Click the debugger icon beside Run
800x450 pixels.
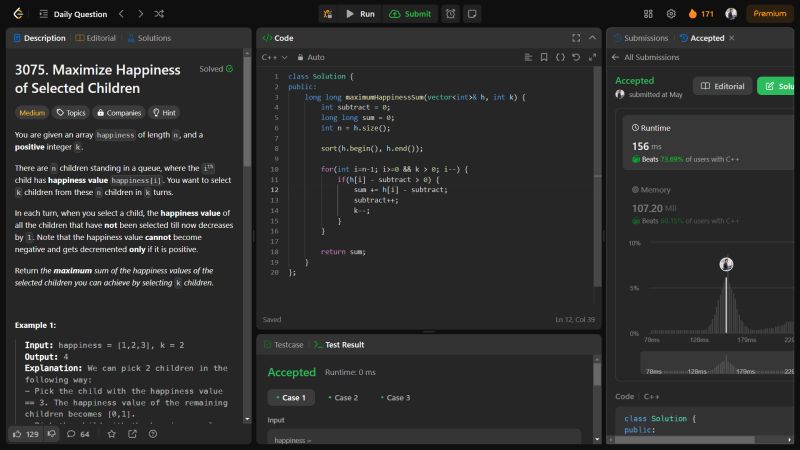[x=328, y=14]
